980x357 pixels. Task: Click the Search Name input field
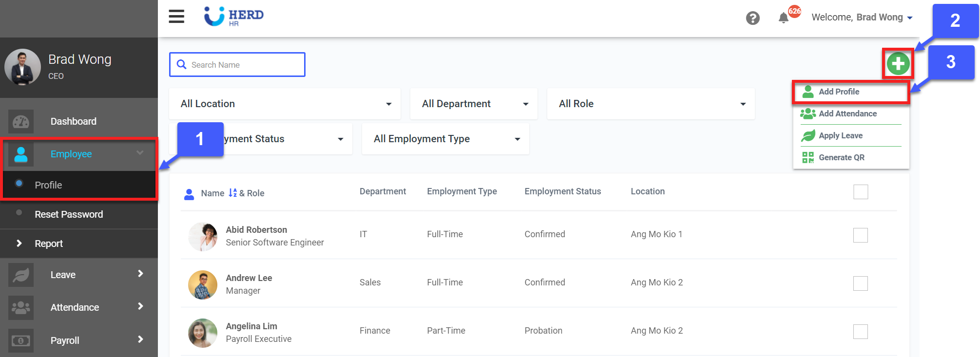click(x=244, y=65)
